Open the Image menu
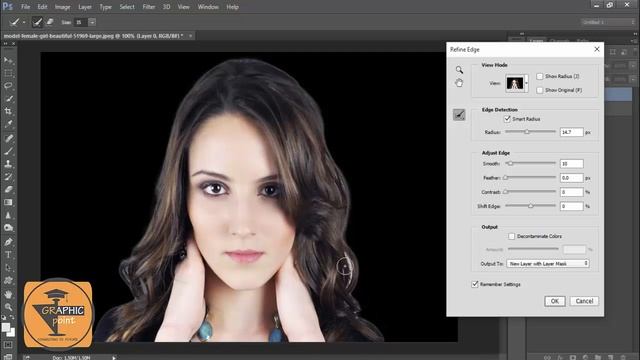This screenshot has width=640, height=360. pyautogui.click(x=62, y=7)
